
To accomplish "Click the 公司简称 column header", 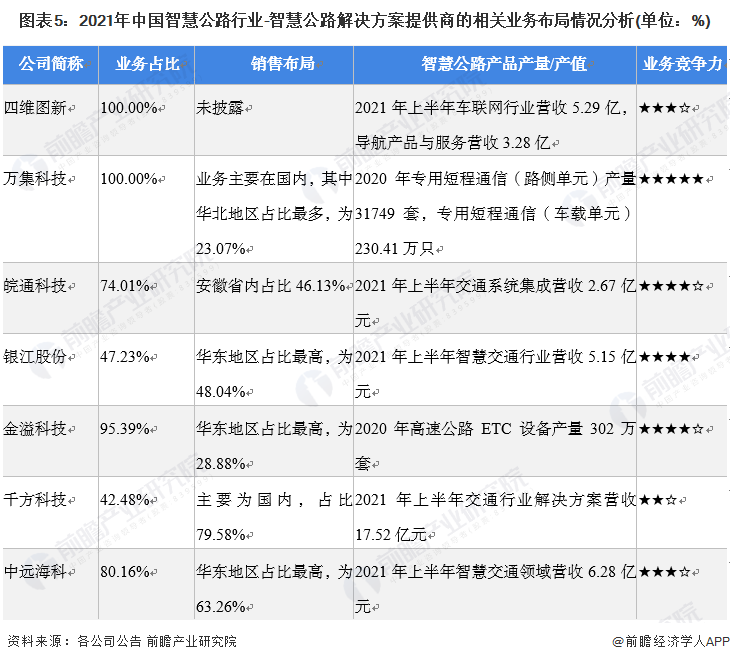I will pyautogui.click(x=50, y=64).
